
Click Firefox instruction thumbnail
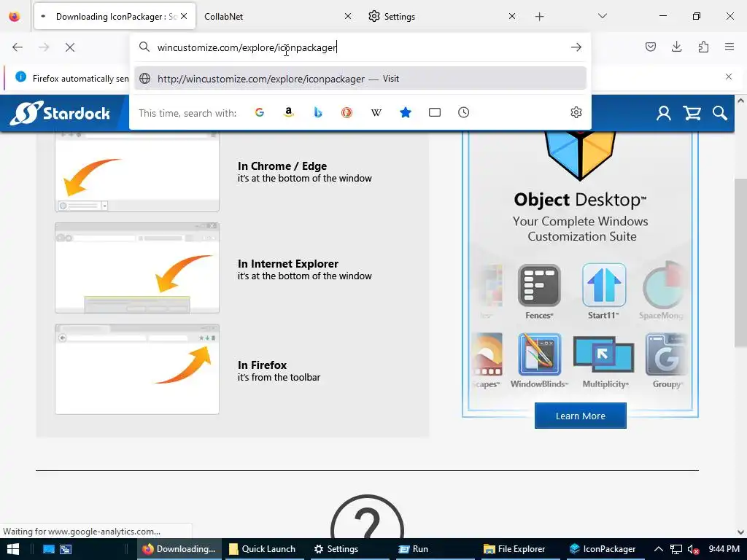[x=137, y=369]
